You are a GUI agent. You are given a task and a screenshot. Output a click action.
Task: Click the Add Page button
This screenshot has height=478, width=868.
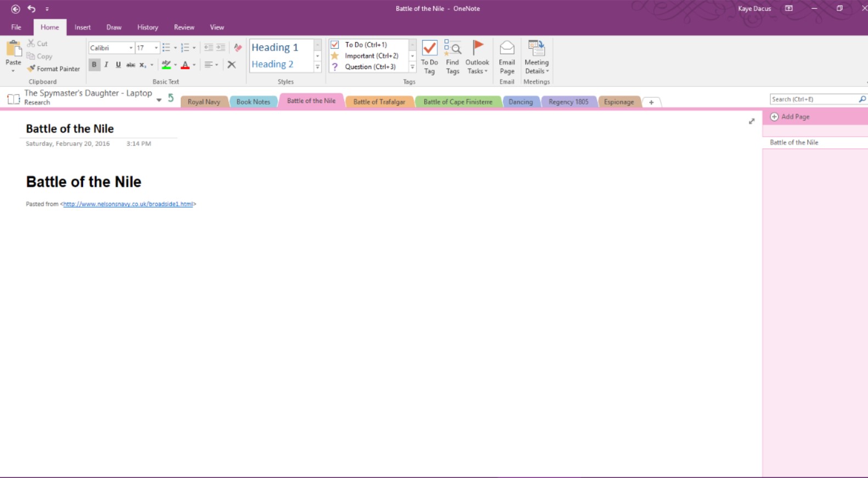pyautogui.click(x=790, y=117)
